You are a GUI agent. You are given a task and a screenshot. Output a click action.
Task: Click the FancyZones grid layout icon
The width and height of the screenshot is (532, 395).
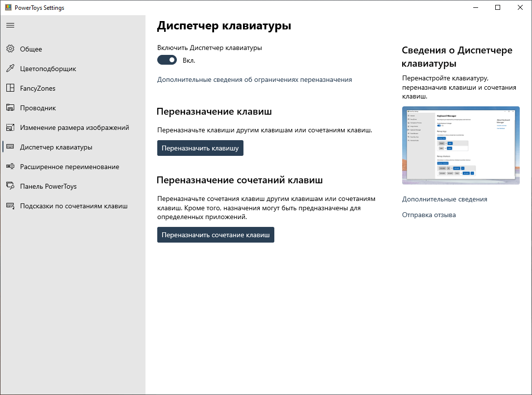coord(10,88)
